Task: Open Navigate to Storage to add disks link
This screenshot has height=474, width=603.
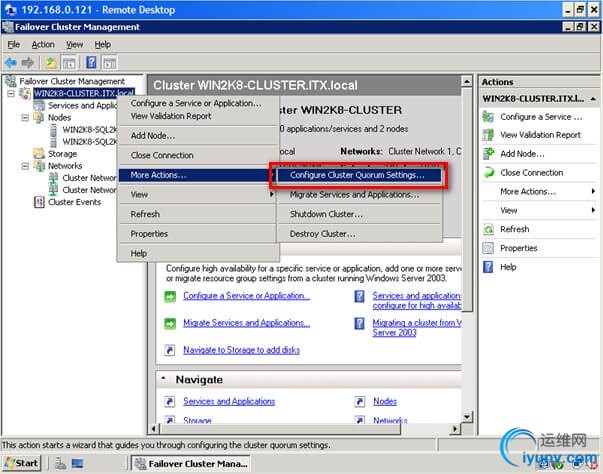Action: click(241, 350)
